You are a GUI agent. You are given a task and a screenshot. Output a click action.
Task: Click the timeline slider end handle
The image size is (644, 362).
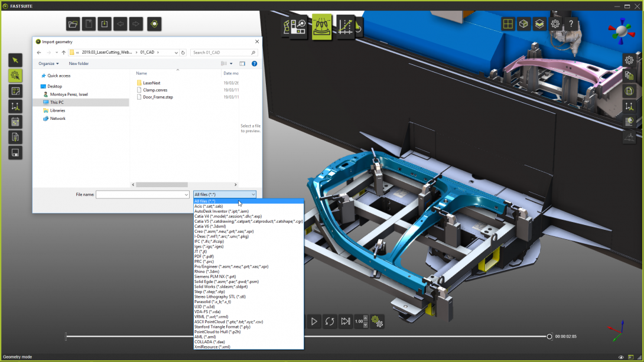click(x=549, y=337)
